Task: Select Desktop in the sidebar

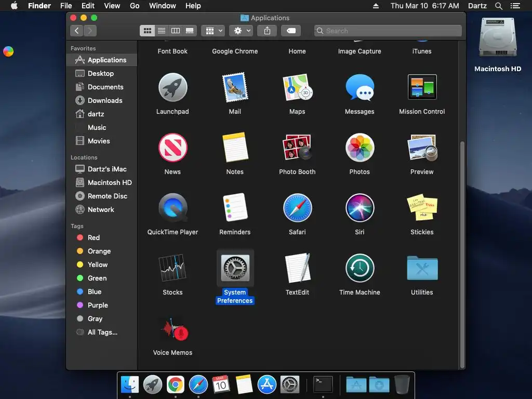Action: coord(101,74)
